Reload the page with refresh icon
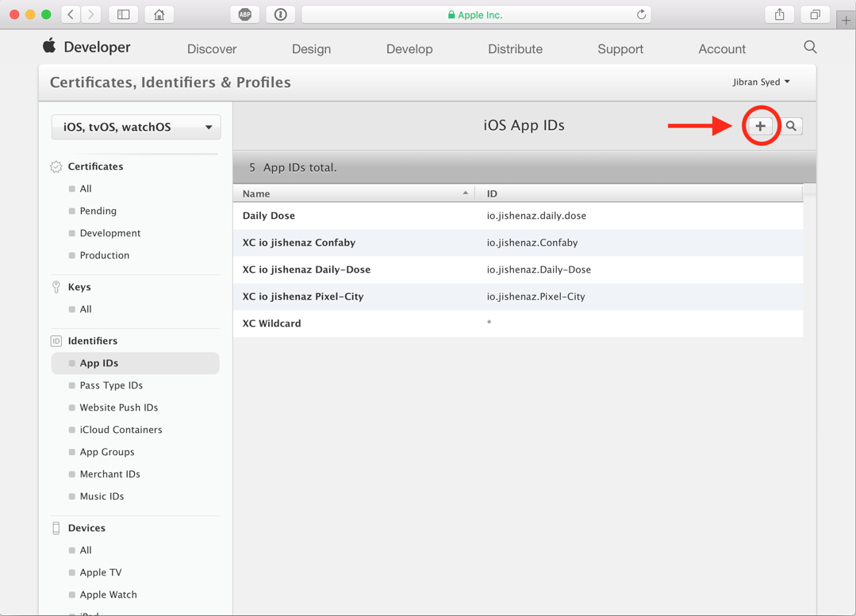 click(642, 15)
